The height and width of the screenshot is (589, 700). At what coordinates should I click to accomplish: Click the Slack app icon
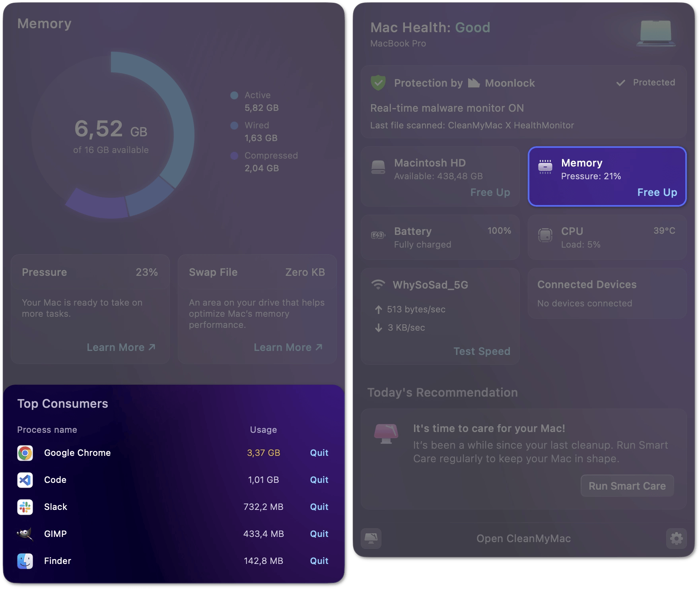tap(25, 507)
